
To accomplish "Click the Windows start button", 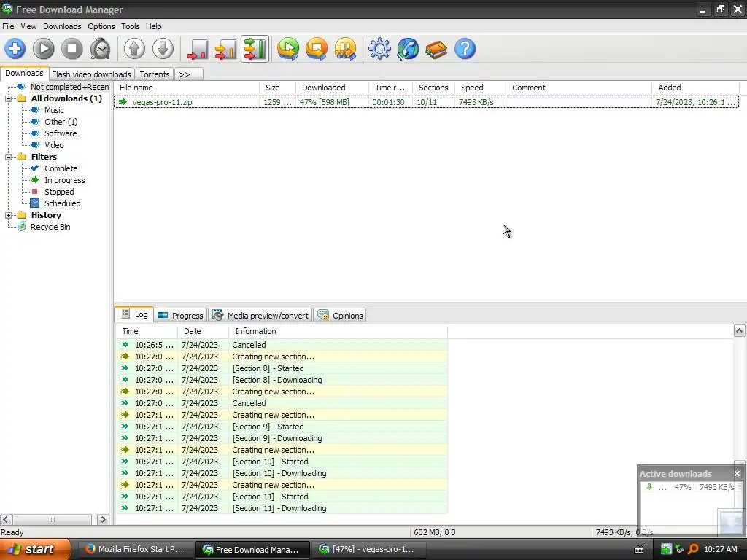I will pyautogui.click(x=35, y=549).
